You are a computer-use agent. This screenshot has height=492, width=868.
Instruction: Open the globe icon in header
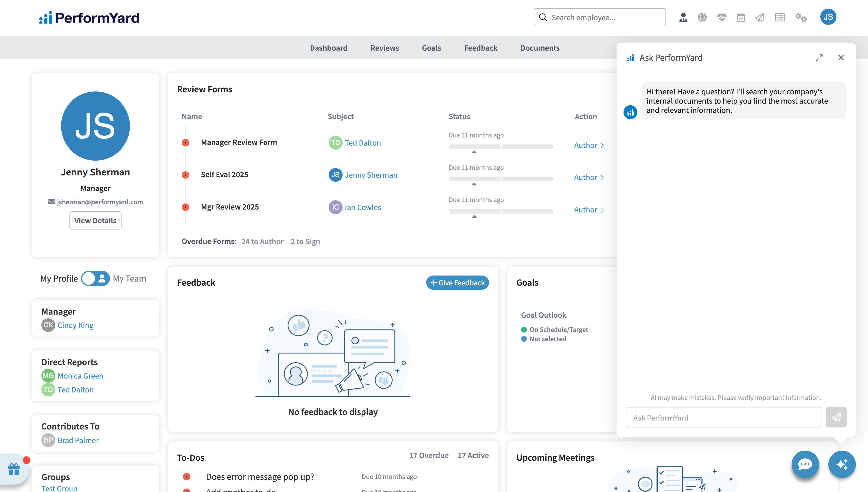pyautogui.click(x=702, y=17)
